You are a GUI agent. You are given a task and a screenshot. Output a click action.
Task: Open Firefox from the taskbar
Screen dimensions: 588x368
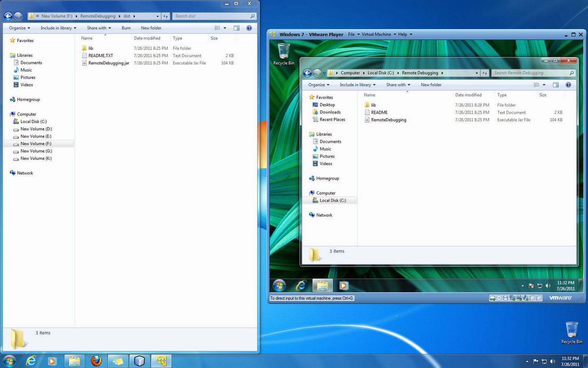pyautogui.click(x=97, y=361)
